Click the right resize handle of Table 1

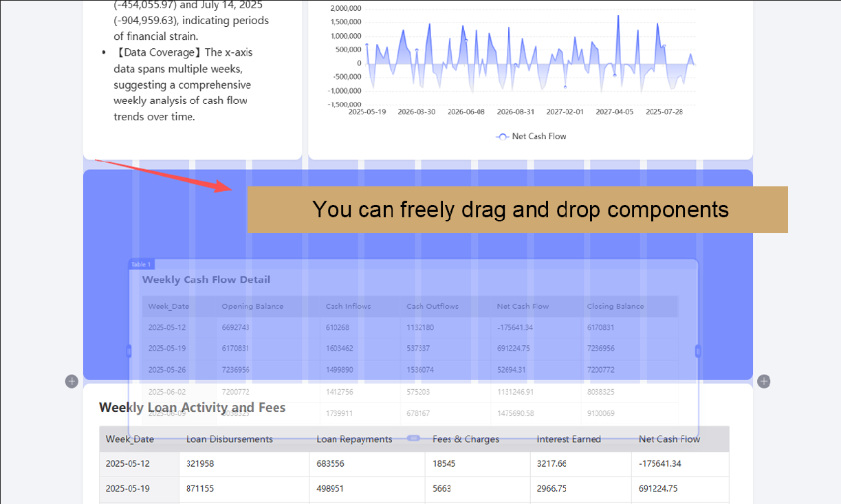[x=698, y=351]
